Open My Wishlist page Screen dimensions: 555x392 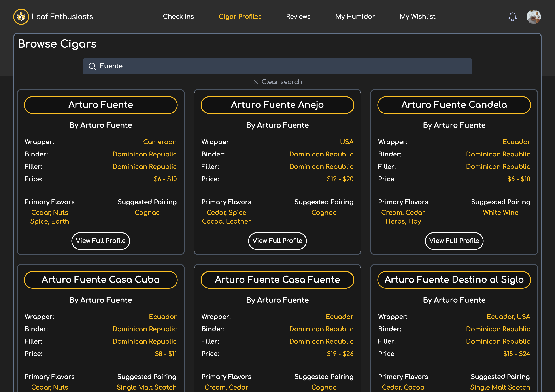pyautogui.click(x=417, y=16)
